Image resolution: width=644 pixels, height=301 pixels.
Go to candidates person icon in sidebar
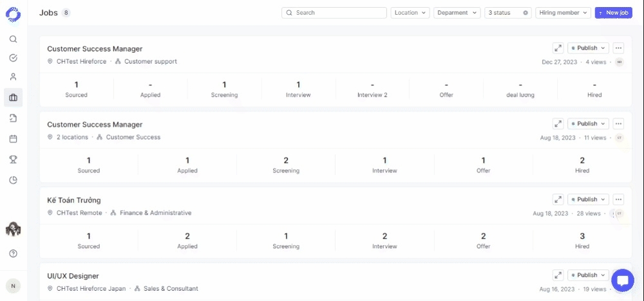click(13, 77)
